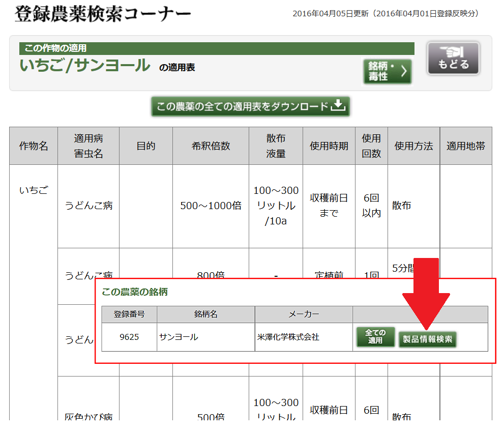This screenshot has height=433, width=504.
Task: Click the 500〜1000倍 dilution cell
Action: coord(211,206)
